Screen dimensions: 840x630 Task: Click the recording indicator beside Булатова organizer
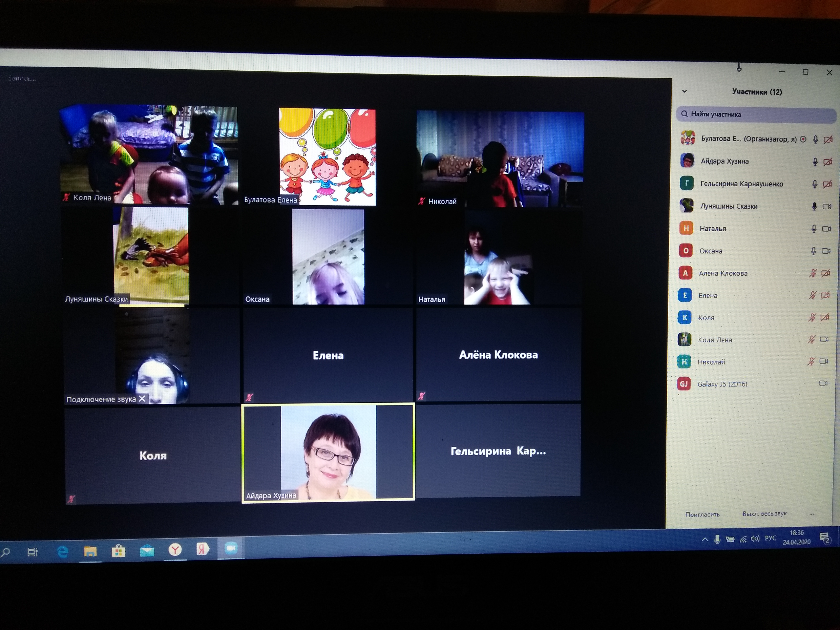803,139
